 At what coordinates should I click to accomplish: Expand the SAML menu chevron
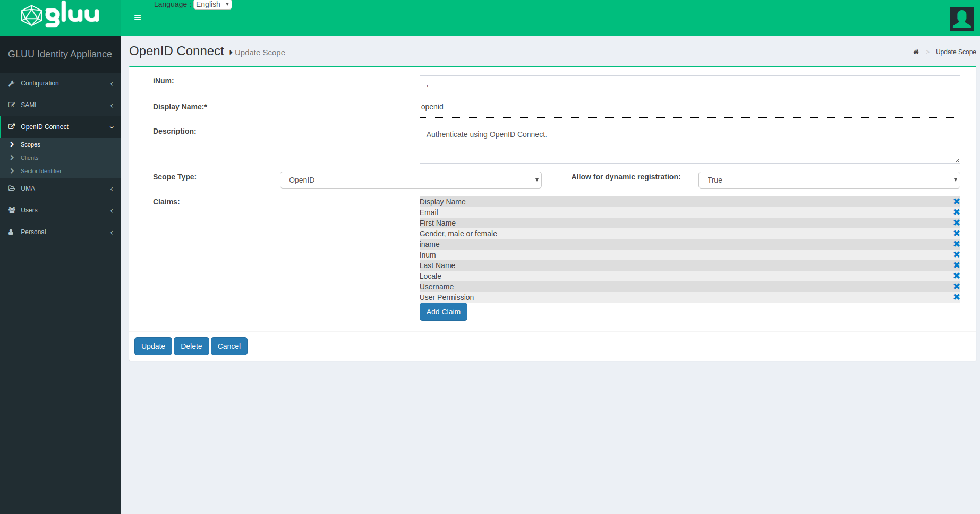(112, 106)
